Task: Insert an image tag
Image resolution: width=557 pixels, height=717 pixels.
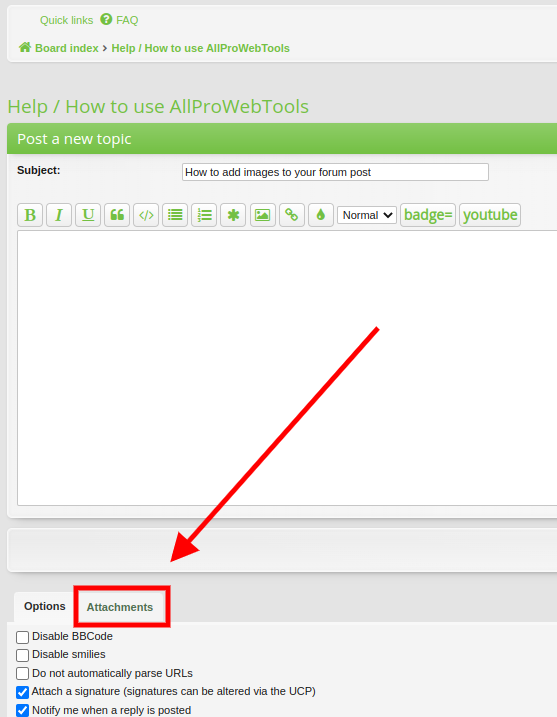Action: (x=262, y=215)
